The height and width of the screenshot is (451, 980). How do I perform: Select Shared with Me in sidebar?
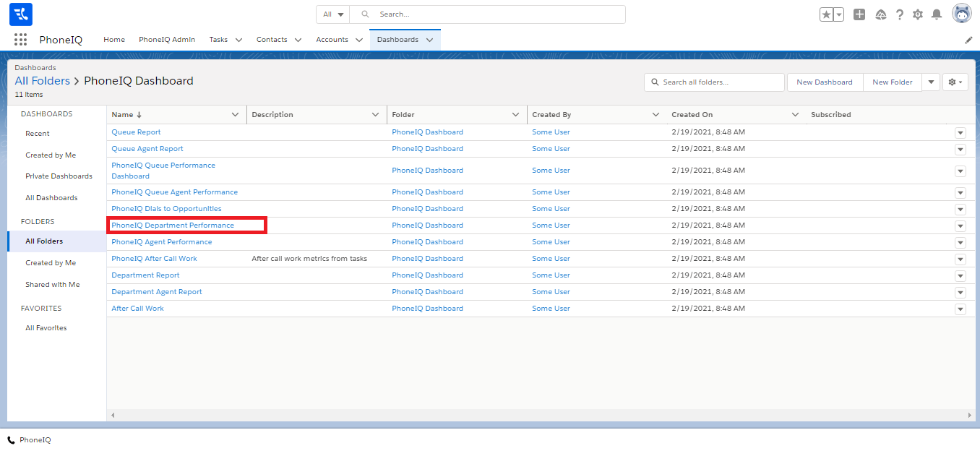coord(53,285)
